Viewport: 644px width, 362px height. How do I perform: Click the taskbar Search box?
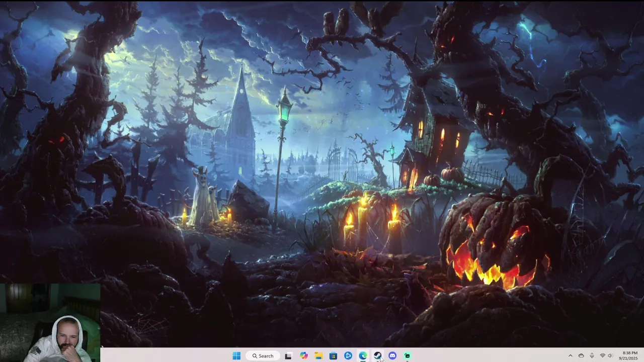point(263,355)
